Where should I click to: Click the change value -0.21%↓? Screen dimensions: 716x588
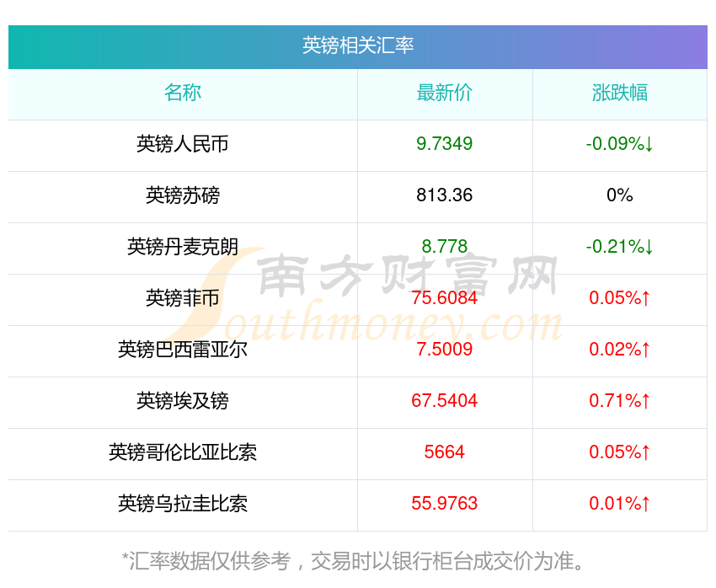620,247
